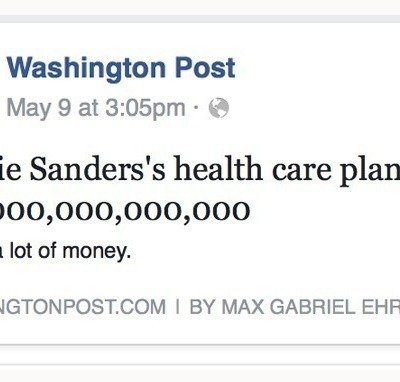Click the 000,000,000,000 headline number line
400x382 pixels.
tap(125, 211)
